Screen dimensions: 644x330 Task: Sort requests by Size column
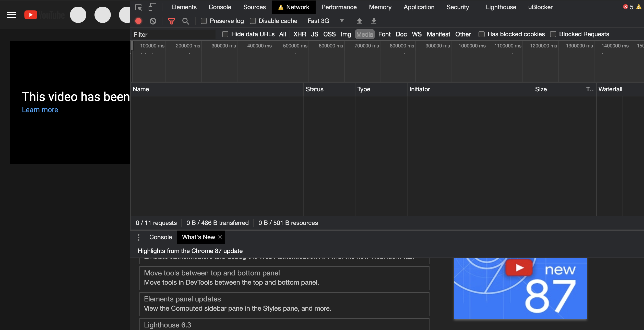[x=558, y=89]
